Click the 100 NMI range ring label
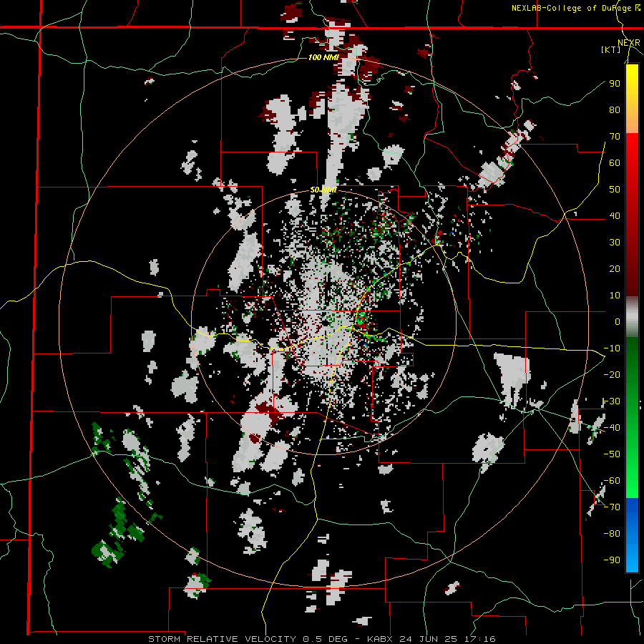This screenshot has height=644, width=644. click(x=323, y=57)
